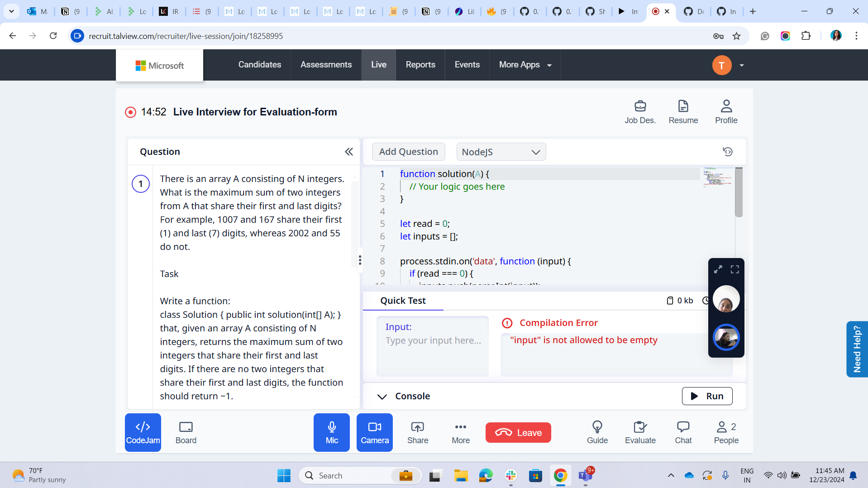The width and height of the screenshot is (868, 488).
Task: Share your screen
Action: (x=417, y=432)
